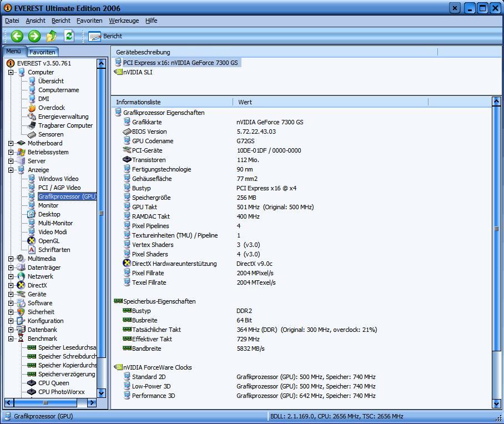Expand the Multimedia tree node
The height and width of the screenshot is (424, 504).
click(11, 259)
